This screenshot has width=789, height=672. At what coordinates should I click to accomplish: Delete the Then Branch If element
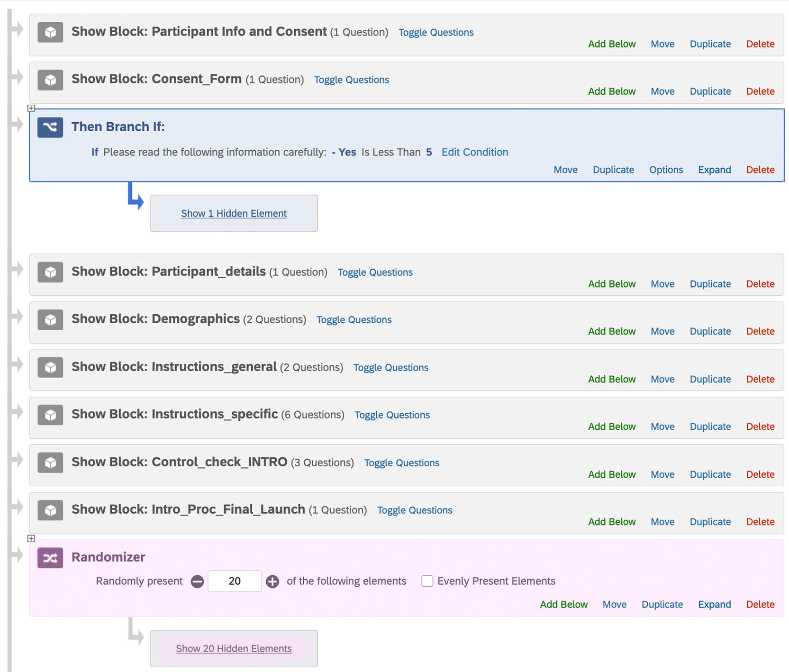pos(760,170)
